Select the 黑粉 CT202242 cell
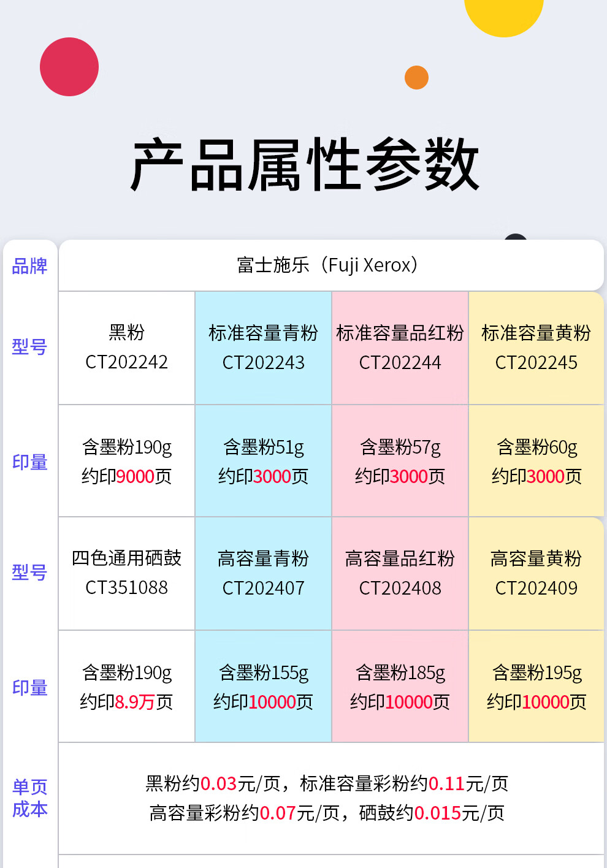This screenshot has width=607, height=868. 127,348
